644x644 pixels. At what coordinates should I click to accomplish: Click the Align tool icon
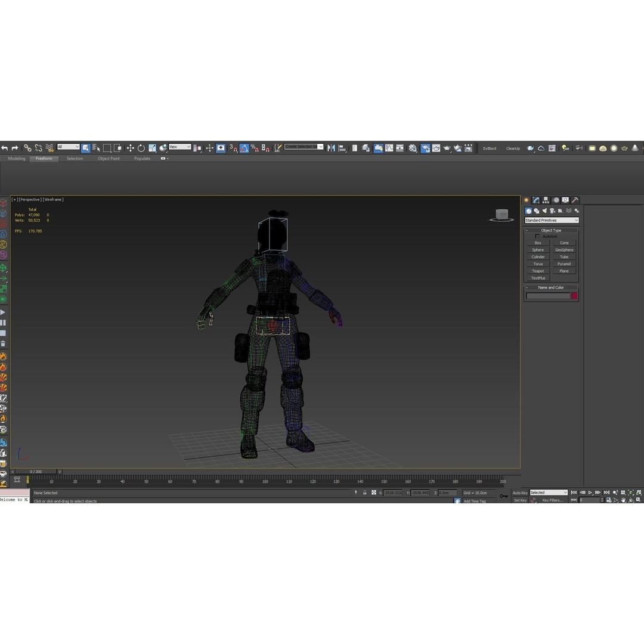click(x=342, y=148)
